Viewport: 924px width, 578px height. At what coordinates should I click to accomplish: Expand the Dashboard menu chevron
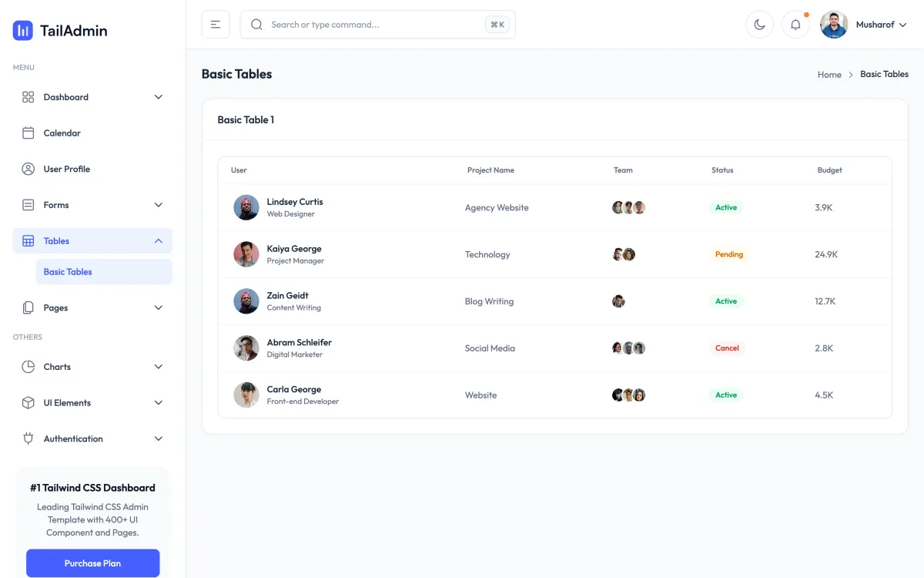point(159,97)
